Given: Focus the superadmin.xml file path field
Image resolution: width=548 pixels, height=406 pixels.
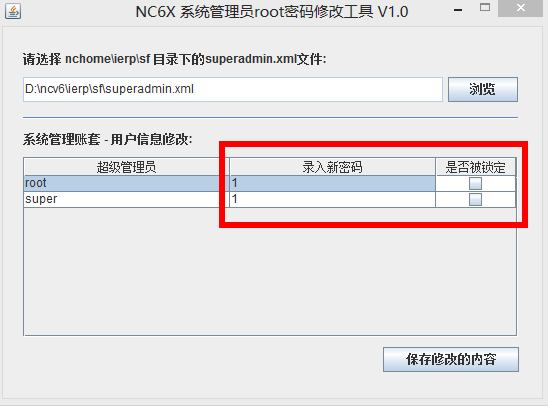Looking at the screenshot, I should 233,89.
